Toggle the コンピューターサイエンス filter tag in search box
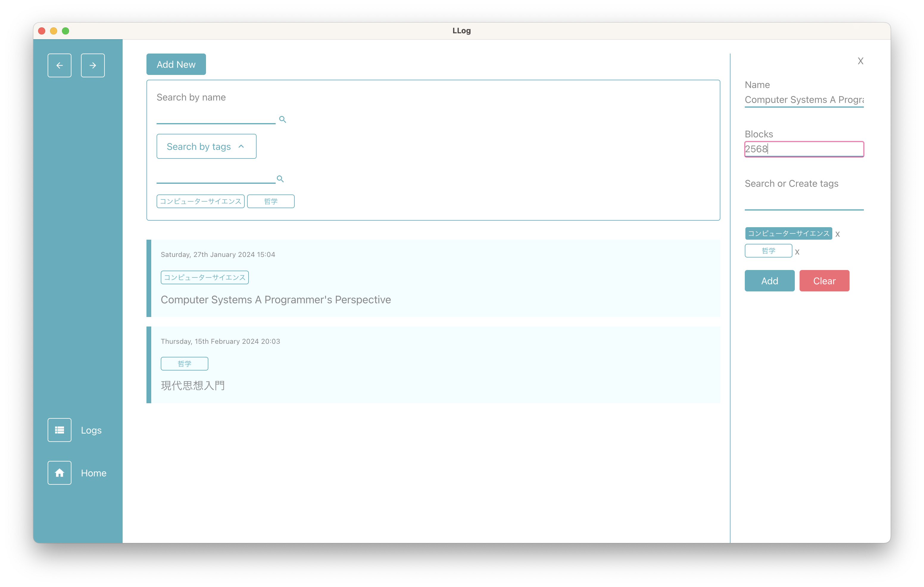 point(200,201)
